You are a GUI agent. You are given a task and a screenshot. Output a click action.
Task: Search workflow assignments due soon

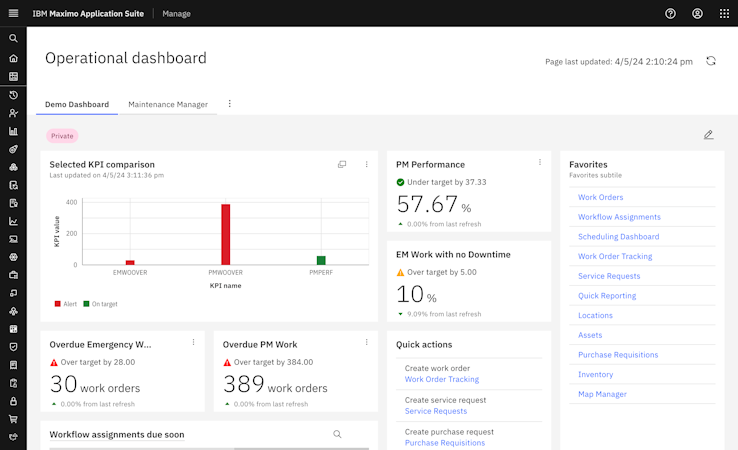pyautogui.click(x=337, y=434)
